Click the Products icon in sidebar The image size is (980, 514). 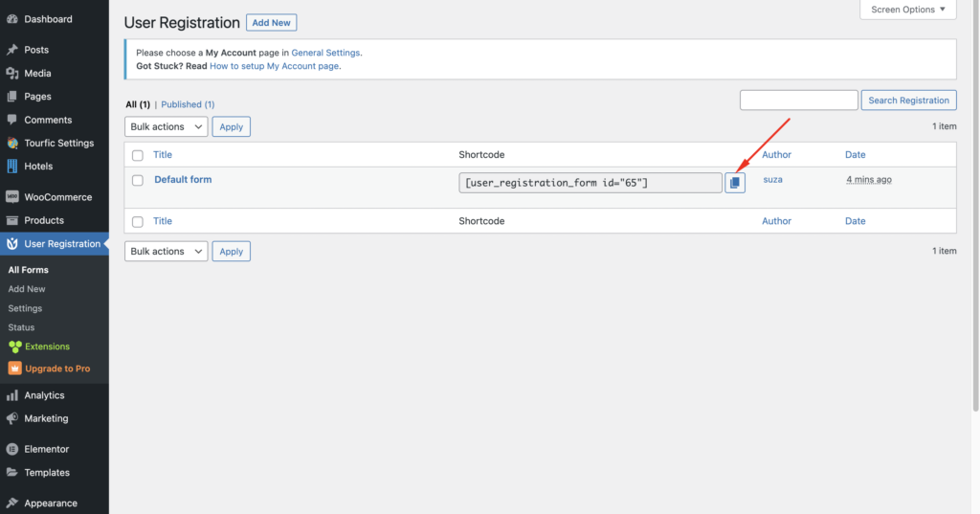click(x=11, y=220)
